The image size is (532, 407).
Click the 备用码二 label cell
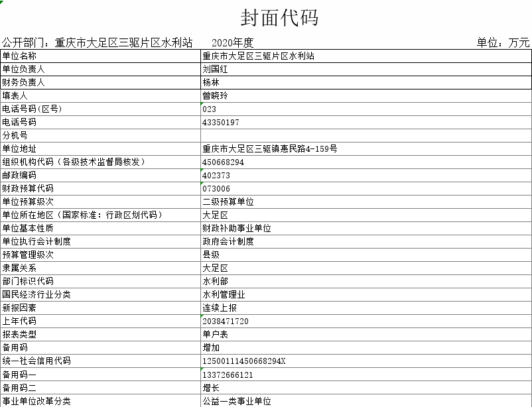101,387
